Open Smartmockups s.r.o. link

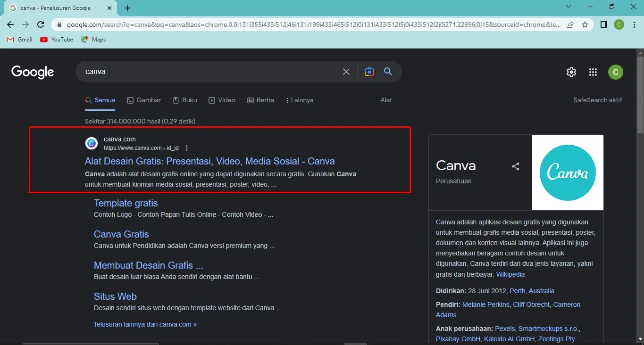tap(549, 329)
